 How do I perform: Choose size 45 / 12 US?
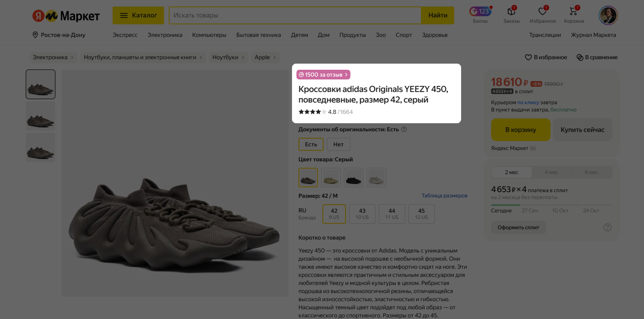tap(421, 214)
